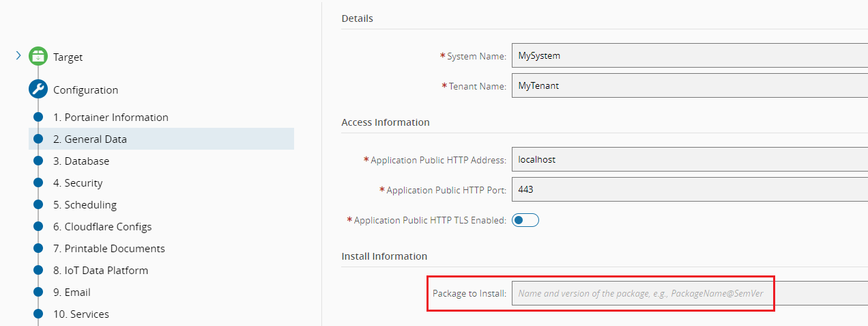Viewport: 868px width, 326px height.
Task: Select the 10. Services step
Action: (81, 314)
